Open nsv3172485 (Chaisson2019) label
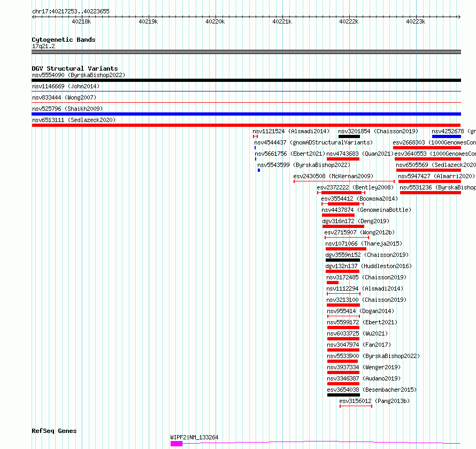Image resolution: width=476 pixels, height=449 pixels. (x=366, y=277)
